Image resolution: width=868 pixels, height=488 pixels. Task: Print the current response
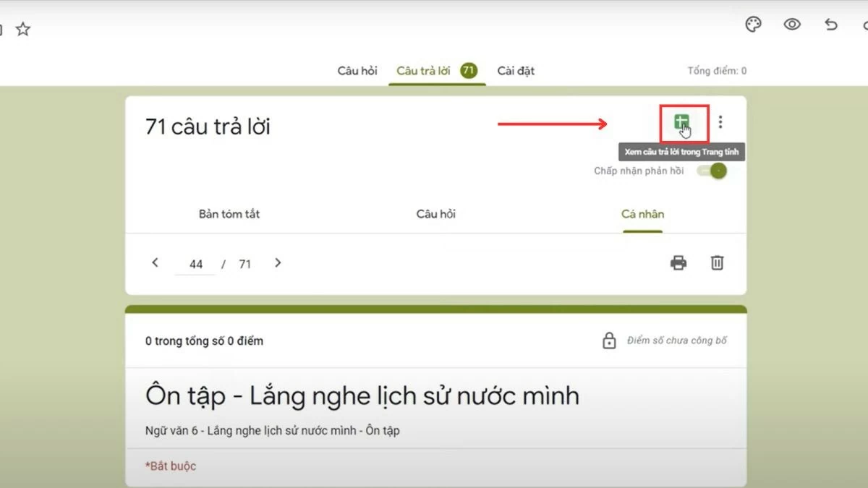point(678,263)
